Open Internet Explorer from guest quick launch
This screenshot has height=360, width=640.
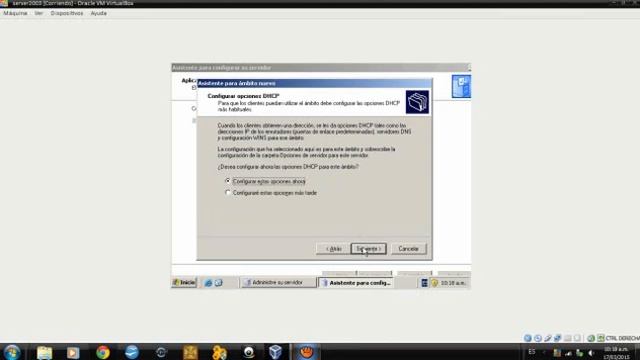[x=208, y=282]
